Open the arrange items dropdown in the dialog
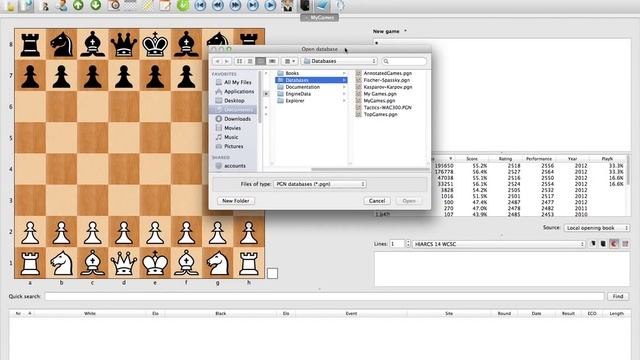 (290, 61)
